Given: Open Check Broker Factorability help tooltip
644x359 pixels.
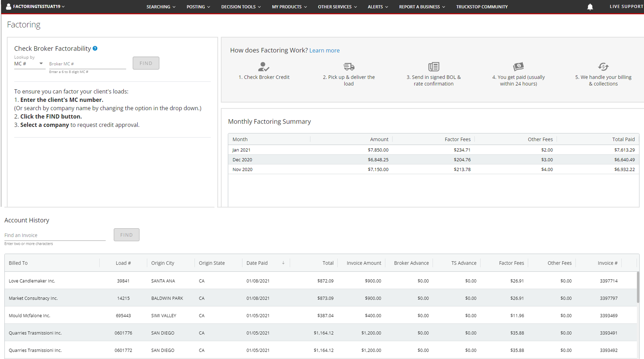Looking at the screenshot, I should (x=95, y=48).
